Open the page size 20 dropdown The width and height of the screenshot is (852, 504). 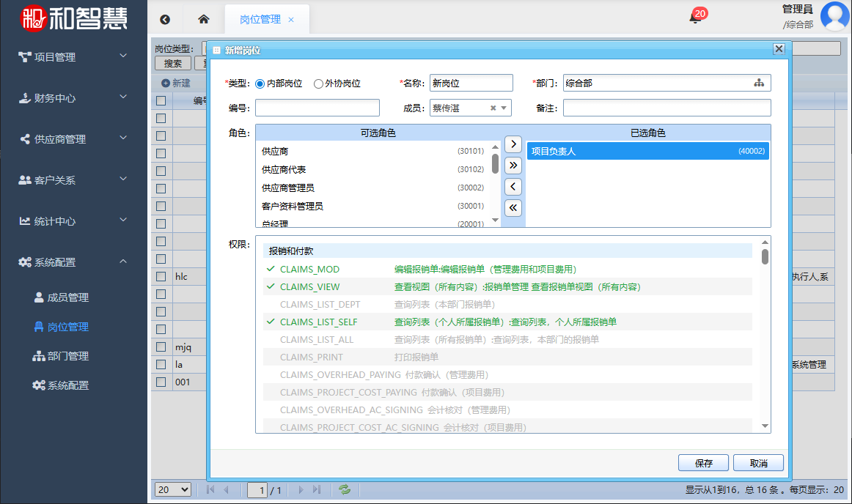[x=173, y=489]
